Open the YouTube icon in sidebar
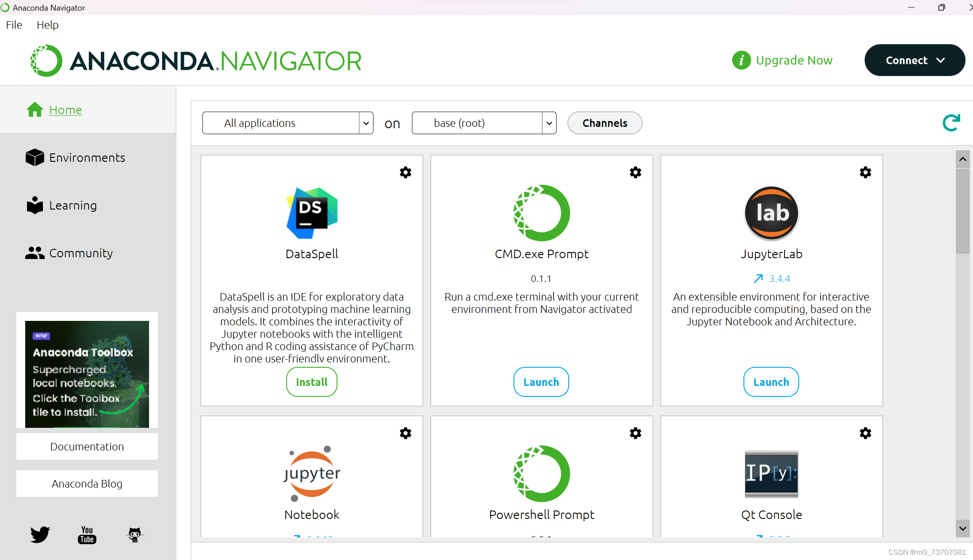Image resolution: width=973 pixels, height=560 pixels. point(87,534)
